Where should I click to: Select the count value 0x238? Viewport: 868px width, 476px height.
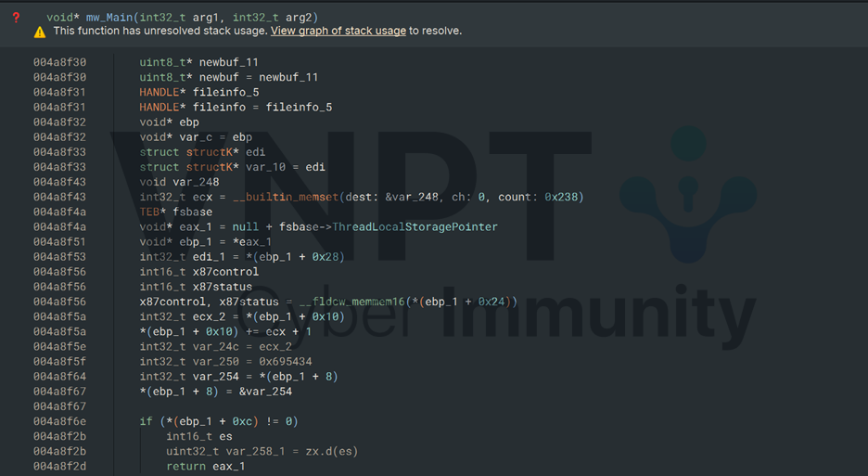(563, 197)
